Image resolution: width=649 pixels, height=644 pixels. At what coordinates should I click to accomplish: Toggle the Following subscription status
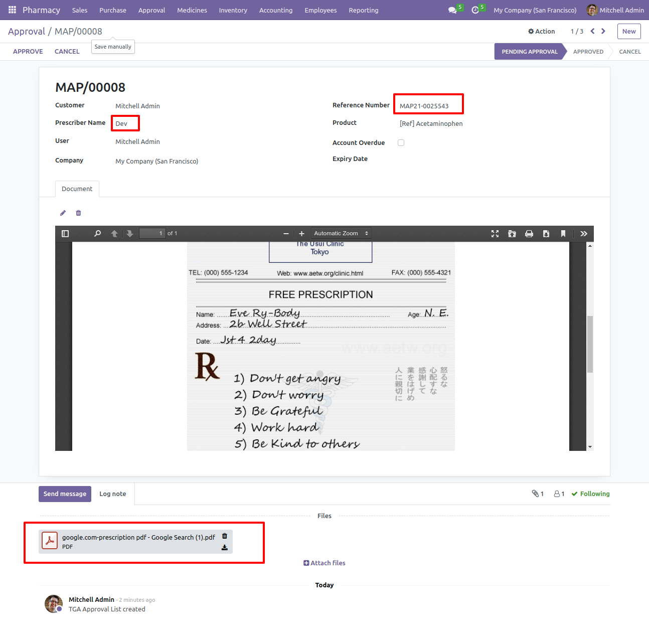[590, 494]
